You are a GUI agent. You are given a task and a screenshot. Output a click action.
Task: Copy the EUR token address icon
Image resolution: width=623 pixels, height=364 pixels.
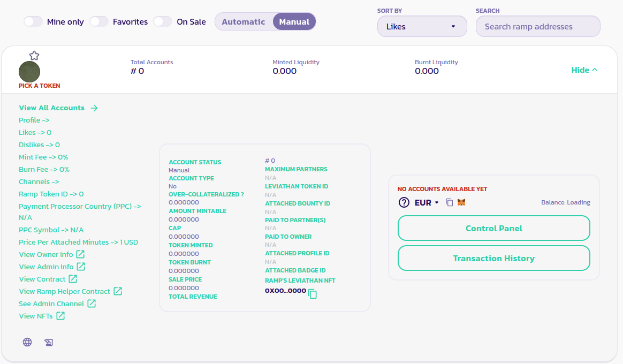click(x=450, y=203)
